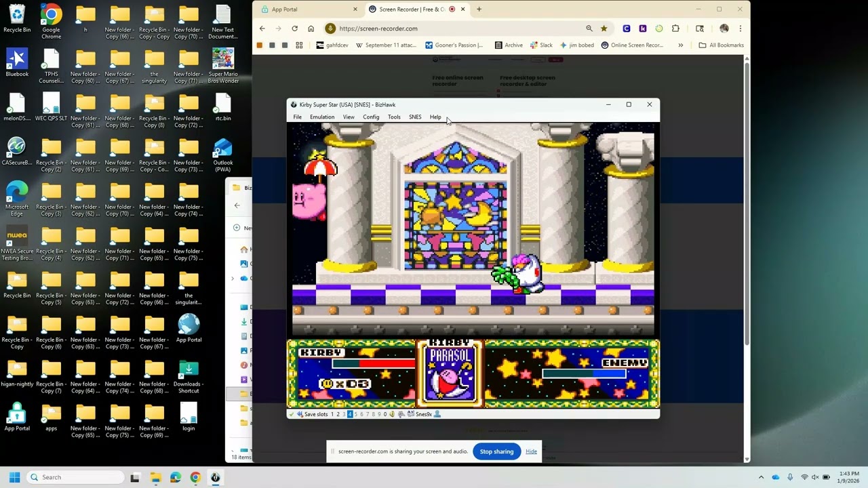Screen dimensions: 868x488
Task: Open the September 11 attac... bookmark
Action: [387, 45]
